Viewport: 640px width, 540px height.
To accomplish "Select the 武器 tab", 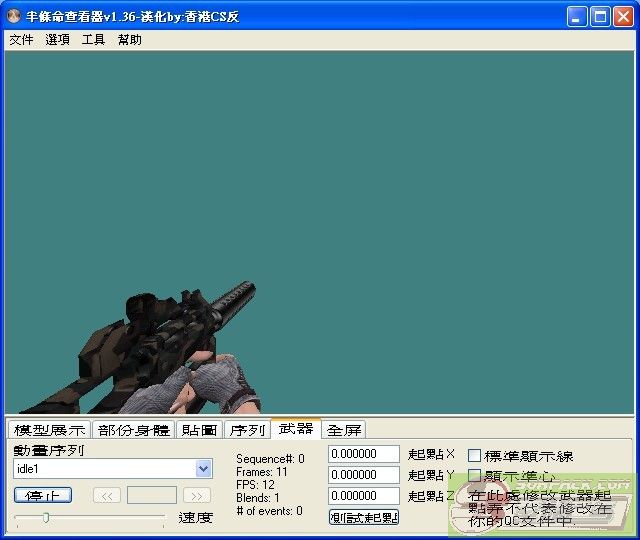I will [x=296, y=429].
